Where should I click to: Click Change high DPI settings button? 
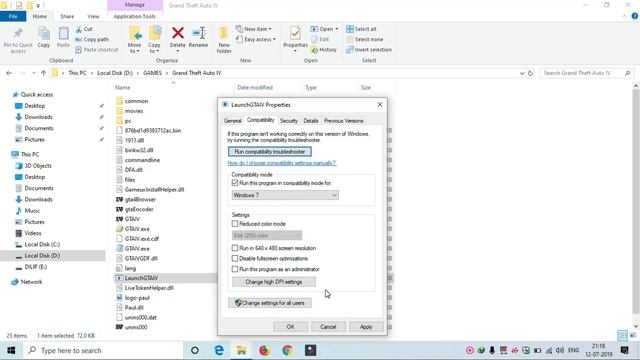click(274, 282)
